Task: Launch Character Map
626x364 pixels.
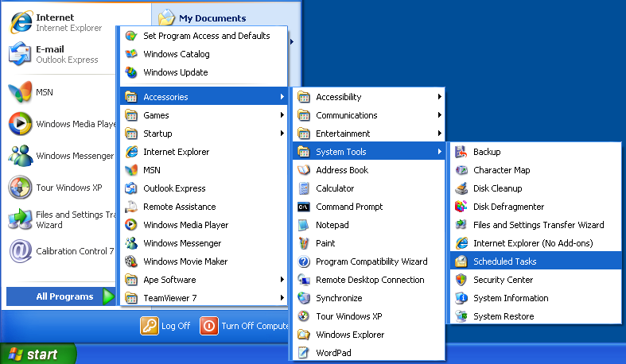Action: [x=536, y=170]
